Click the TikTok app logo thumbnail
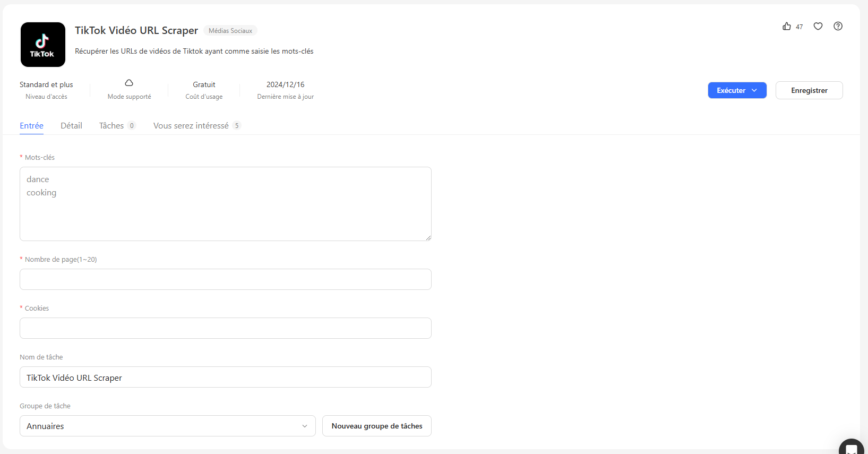The image size is (868, 454). pos(43,45)
